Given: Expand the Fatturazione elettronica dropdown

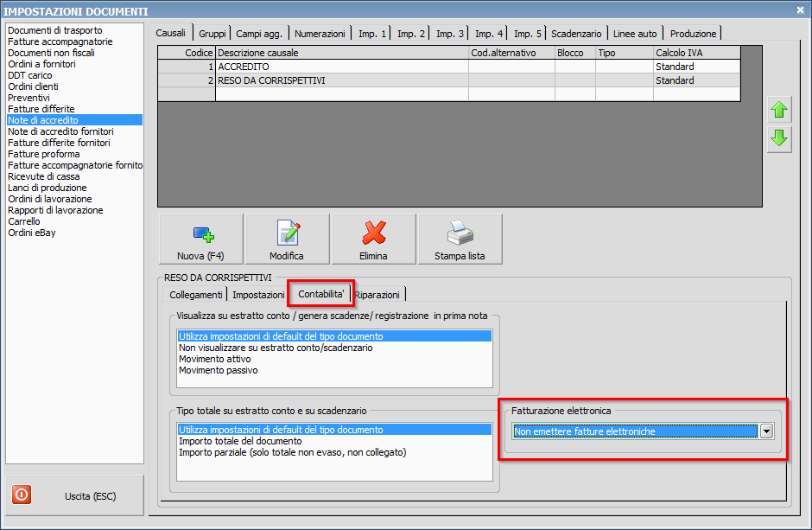Looking at the screenshot, I should (x=765, y=431).
